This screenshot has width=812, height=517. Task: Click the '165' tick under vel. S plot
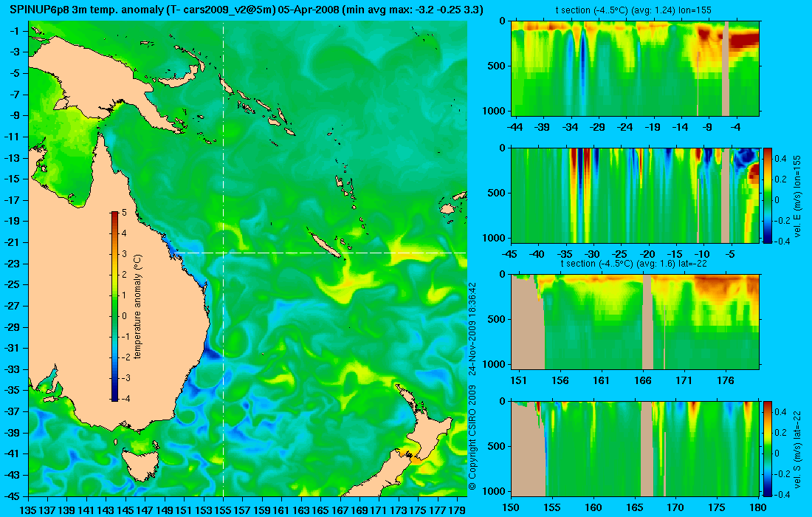[635, 507]
